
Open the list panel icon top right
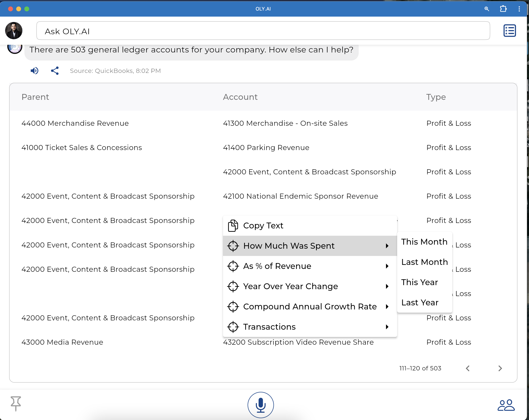tap(509, 31)
